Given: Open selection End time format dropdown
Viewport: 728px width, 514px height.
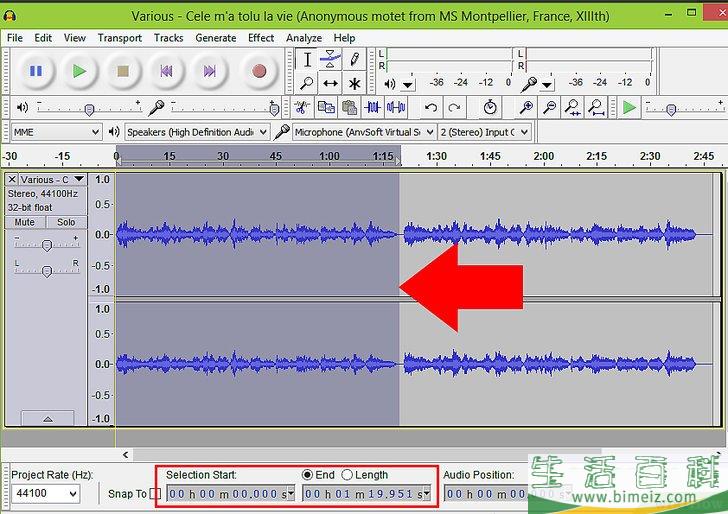Looking at the screenshot, I should click(427, 494).
